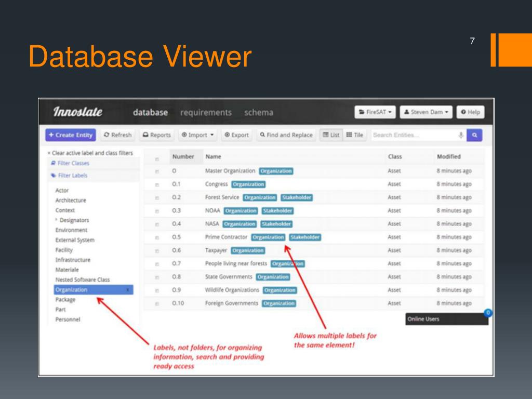
Task: Open the State Governments entity
Action: coord(229,276)
